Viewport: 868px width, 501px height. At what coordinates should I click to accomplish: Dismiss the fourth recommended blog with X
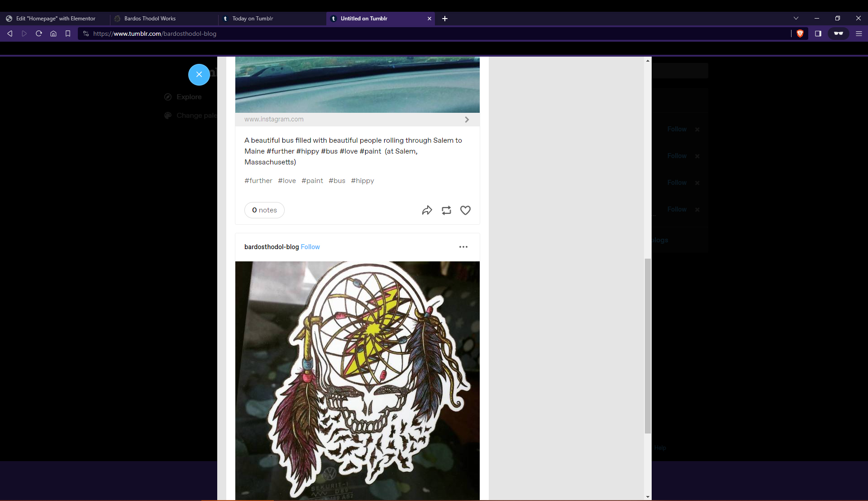(x=697, y=210)
